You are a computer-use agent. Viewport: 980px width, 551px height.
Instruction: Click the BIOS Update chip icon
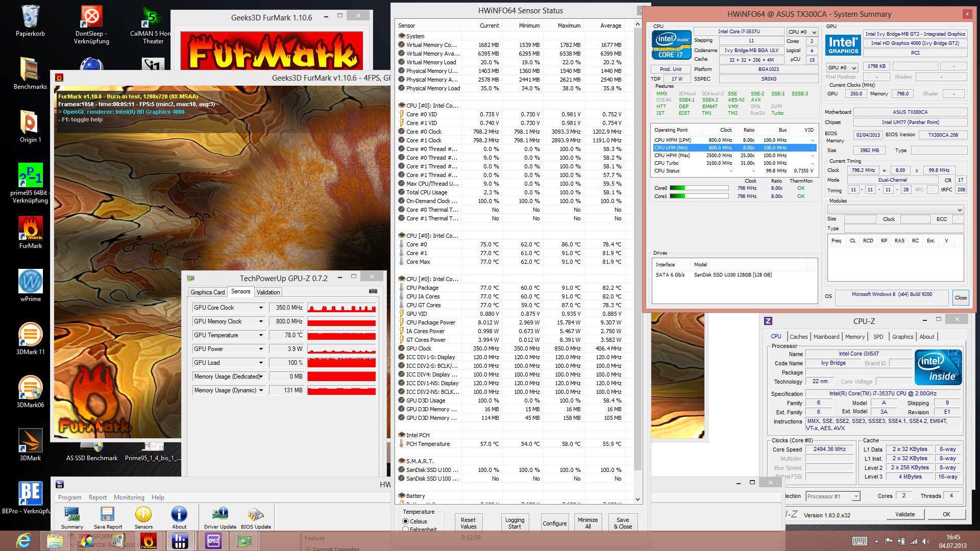point(256,514)
